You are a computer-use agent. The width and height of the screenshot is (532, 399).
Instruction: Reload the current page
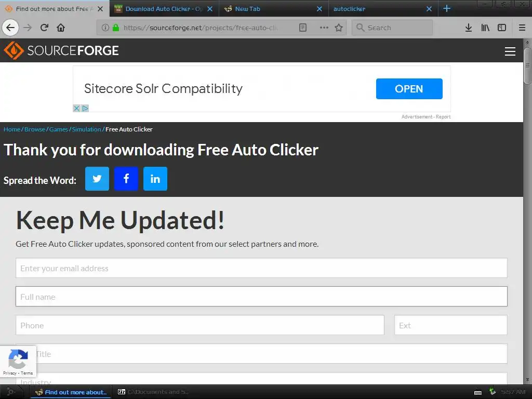45,28
